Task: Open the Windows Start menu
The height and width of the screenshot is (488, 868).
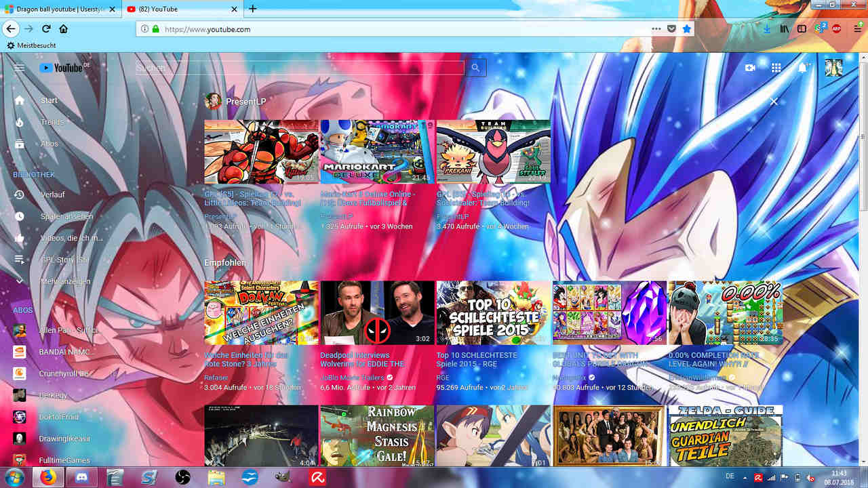Action: (13, 478)
